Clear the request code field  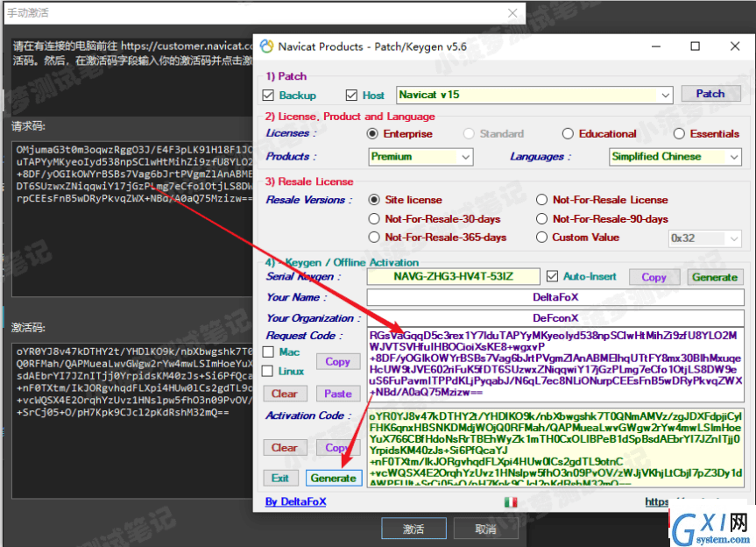[285, 394]
